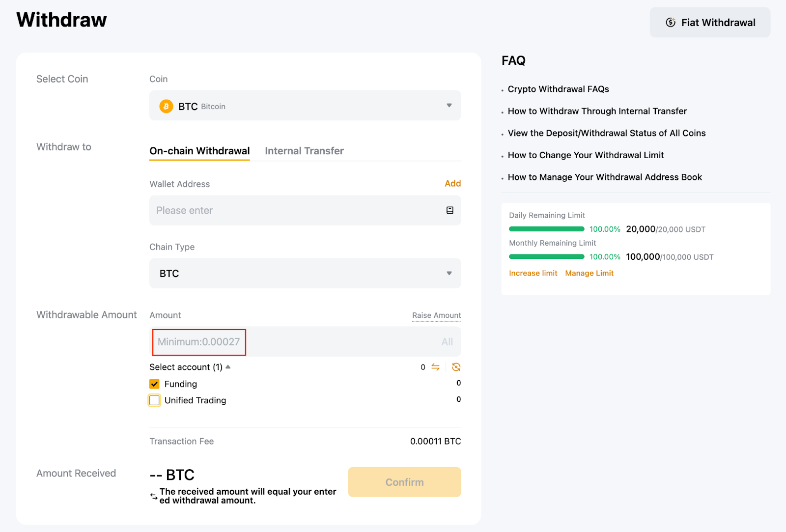
Task: Open the BTC Bitcoin coin dropdown
Action: point(305,106)
